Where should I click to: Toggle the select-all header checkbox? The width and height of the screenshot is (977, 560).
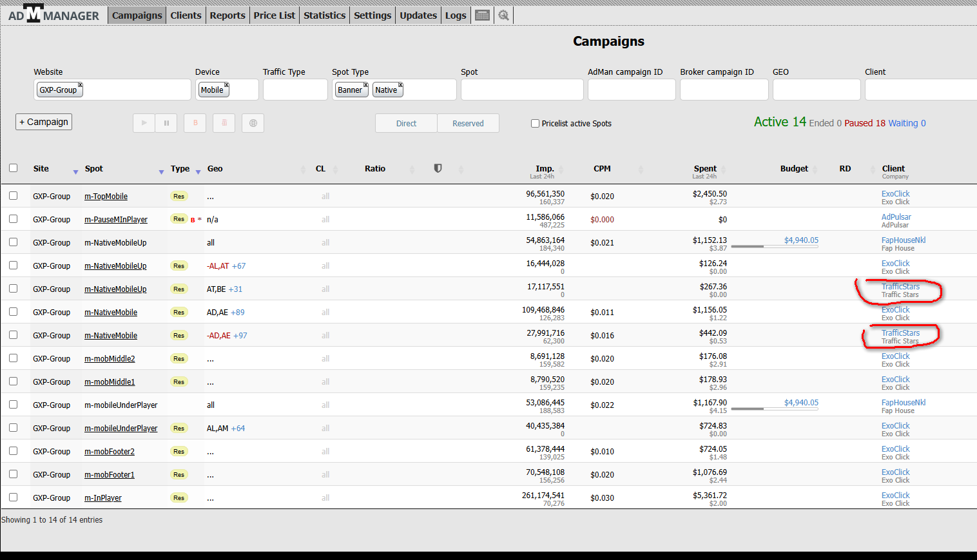(x=14, y=168)
